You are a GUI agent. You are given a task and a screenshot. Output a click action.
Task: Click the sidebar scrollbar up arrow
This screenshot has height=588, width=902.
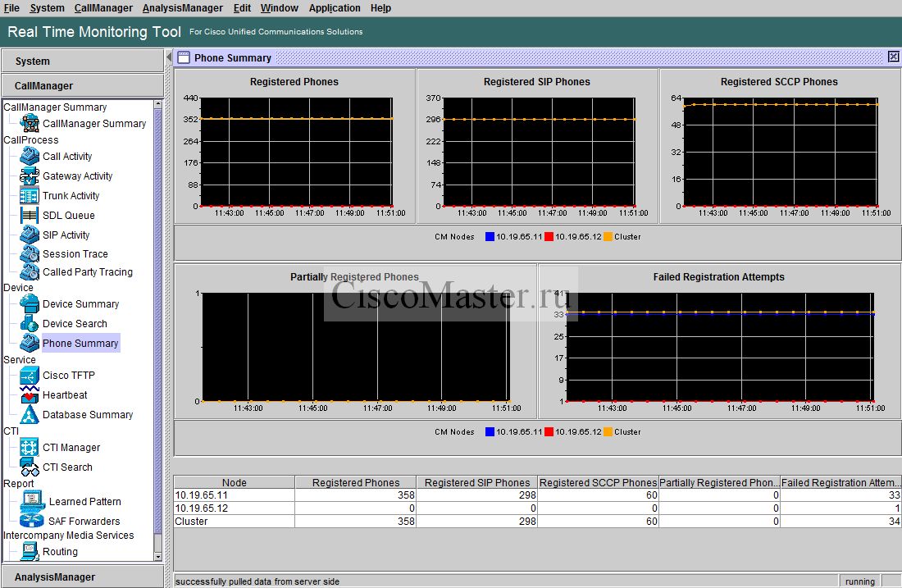click(x=158, y=104)
